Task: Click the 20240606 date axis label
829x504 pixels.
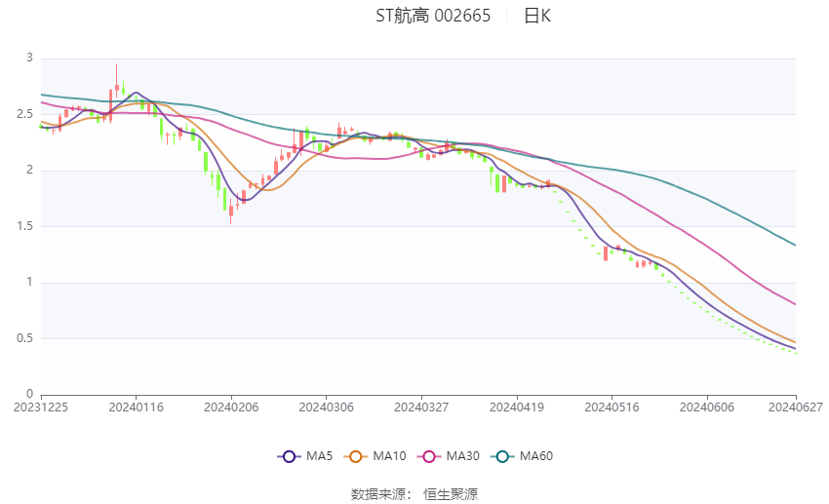Action: click(x=707, y=407)
